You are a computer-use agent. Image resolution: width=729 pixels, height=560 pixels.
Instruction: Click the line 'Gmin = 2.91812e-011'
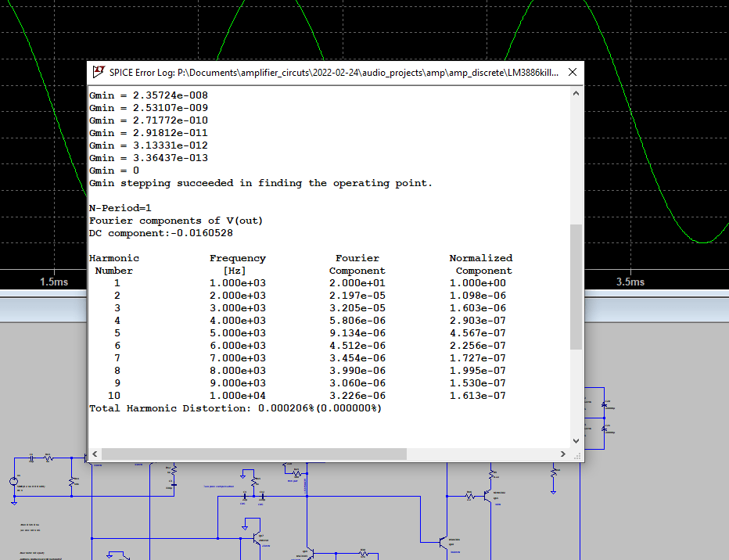click(149, 133)
